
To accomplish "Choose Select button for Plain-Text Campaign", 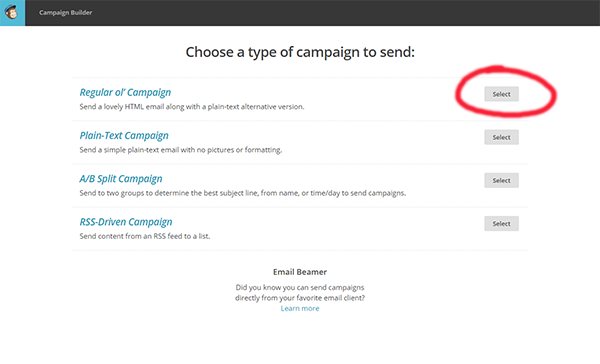I will pyautogui.click(x=501, y=137).
